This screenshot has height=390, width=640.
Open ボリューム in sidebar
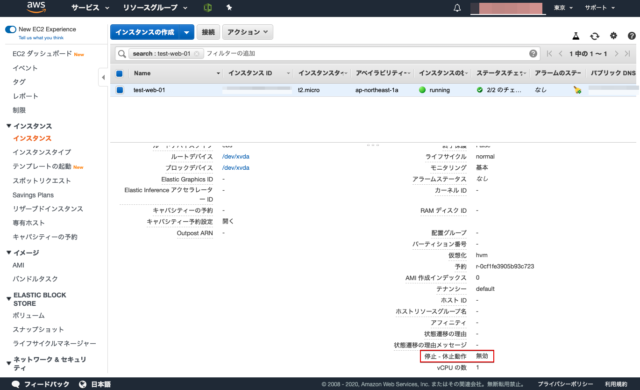[29, 315]
